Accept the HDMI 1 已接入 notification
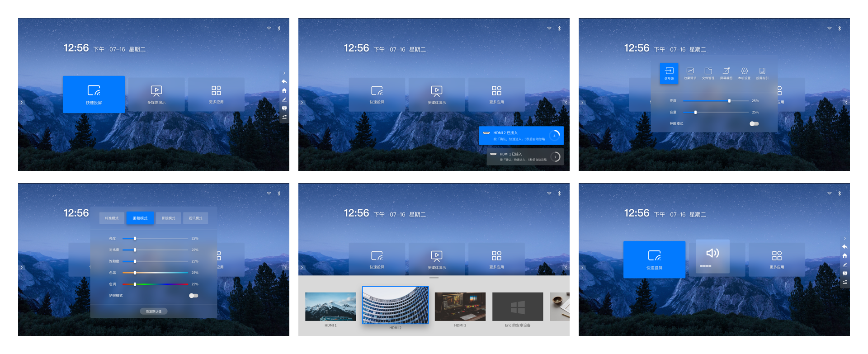This screenshot has width=868, height=354. (525, 157)
